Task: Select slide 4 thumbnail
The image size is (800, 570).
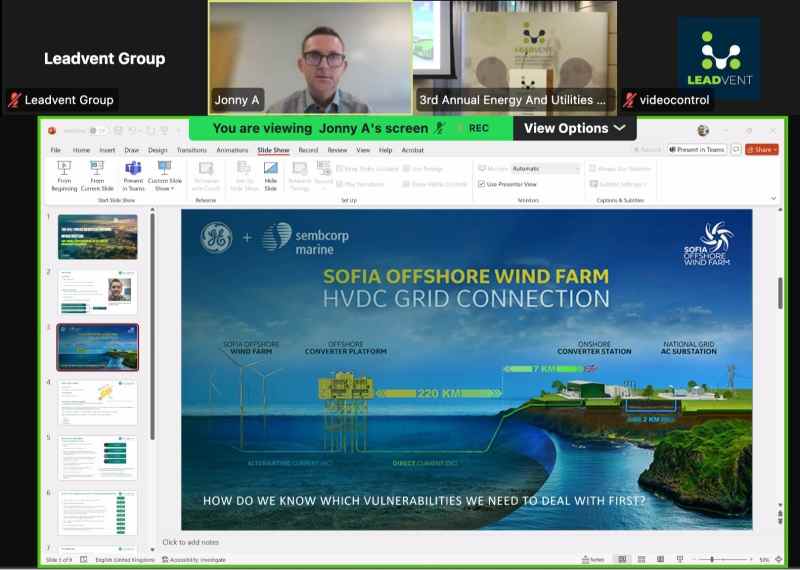Action: point(97,403)
